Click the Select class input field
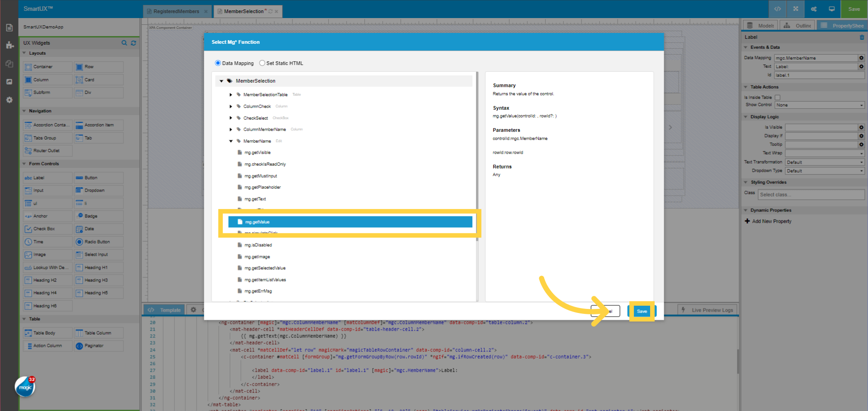Screen dimensions: 868x411 click(811, 194)
